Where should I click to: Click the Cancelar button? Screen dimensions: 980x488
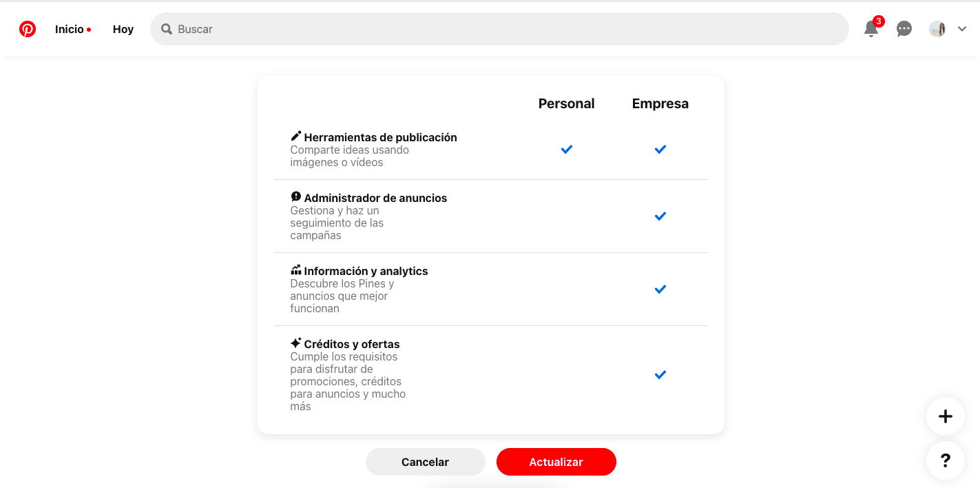tap(425, 462)
